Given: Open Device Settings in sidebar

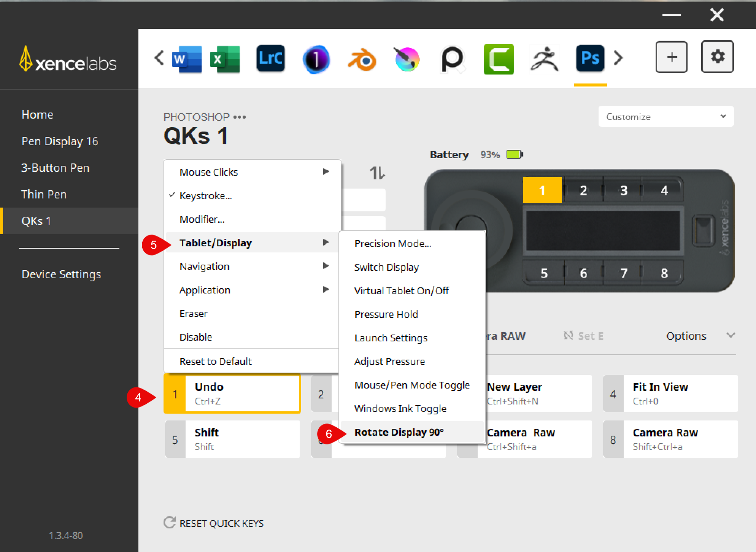Looking at the screenshot, I should tap(61, 274).
